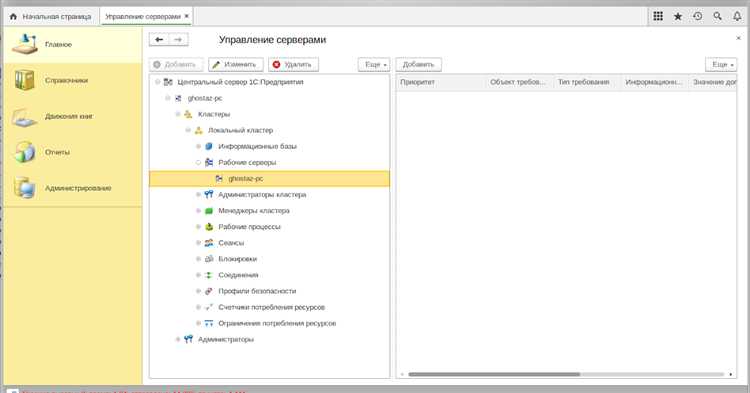Viewport: 750px width, 393px height.
Task: Click the Изменить button
Action: [x=236, y=65]
